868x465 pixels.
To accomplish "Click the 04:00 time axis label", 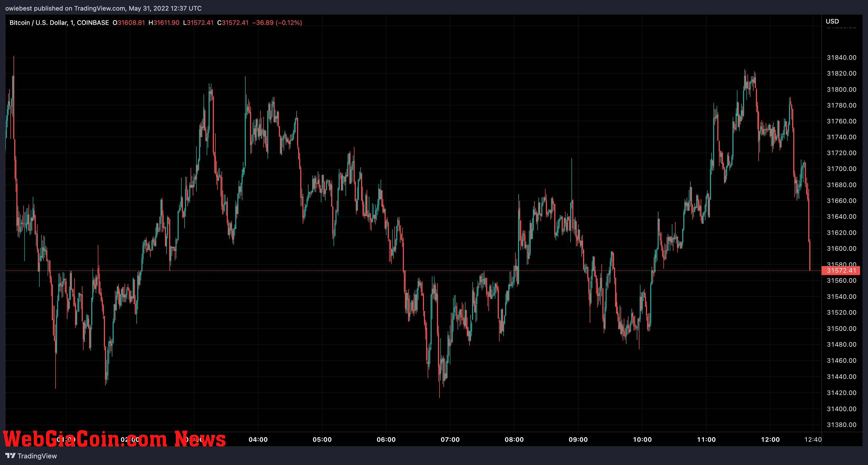I will click(x=258, y=439).
